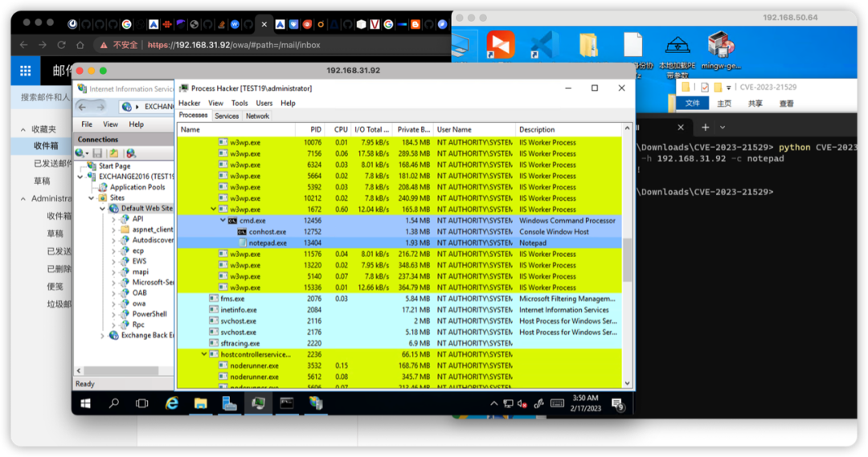Open the 文件 tab in Explorer ribbon
This screenshot has height=457, width=868.
[692, 103]
